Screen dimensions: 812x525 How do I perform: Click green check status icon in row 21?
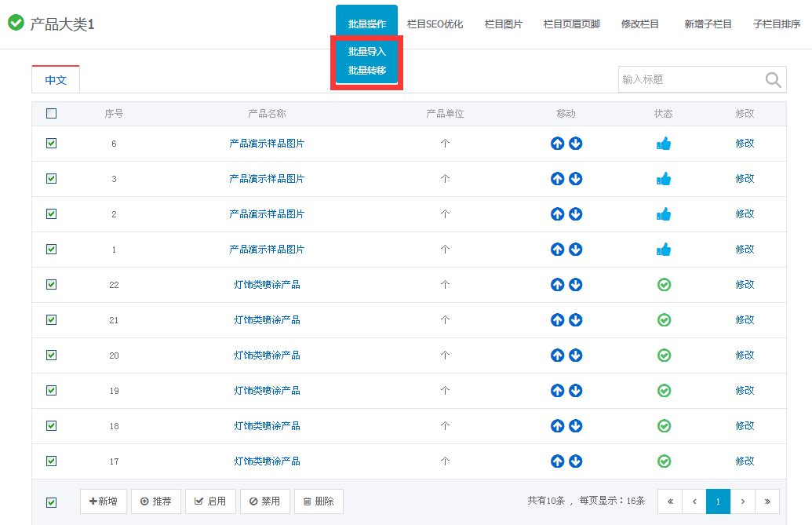point(664,320)
